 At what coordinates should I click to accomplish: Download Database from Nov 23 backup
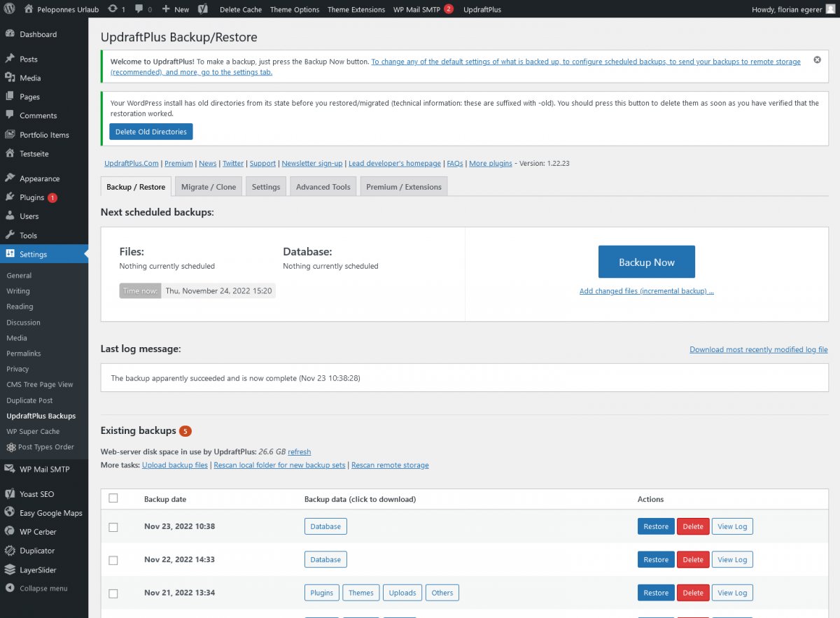325,526
